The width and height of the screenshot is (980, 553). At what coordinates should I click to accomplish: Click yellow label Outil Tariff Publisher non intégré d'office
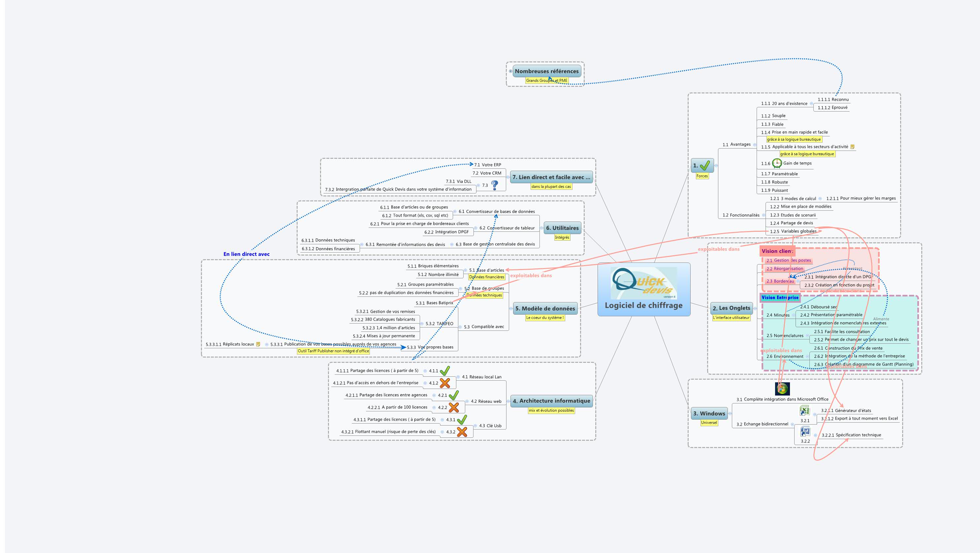[x=333, y=351]
